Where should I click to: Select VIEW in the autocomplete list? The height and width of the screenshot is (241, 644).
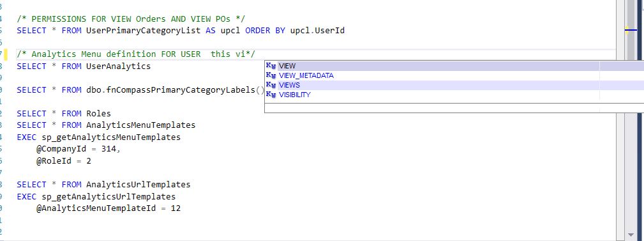[454, 66]
